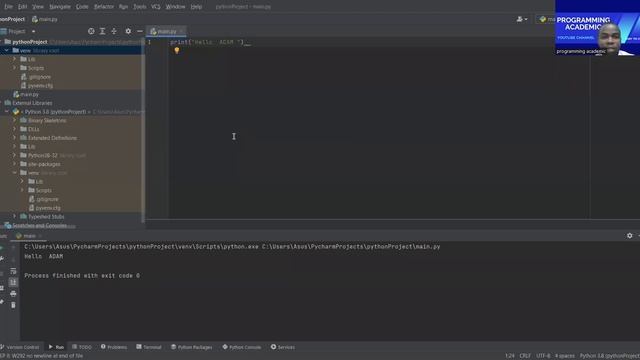
Task: Open the Python Console tool window
Action: coord(242,347)
